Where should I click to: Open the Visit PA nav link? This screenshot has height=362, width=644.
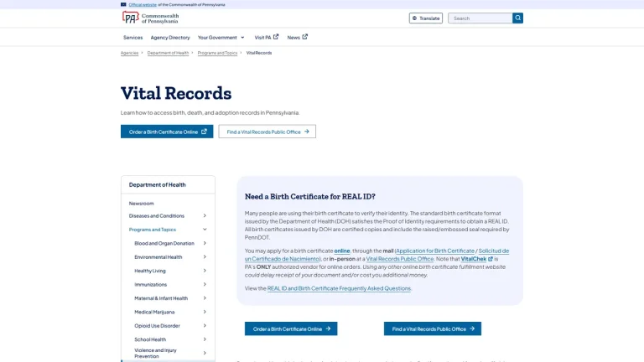[266, 38]
